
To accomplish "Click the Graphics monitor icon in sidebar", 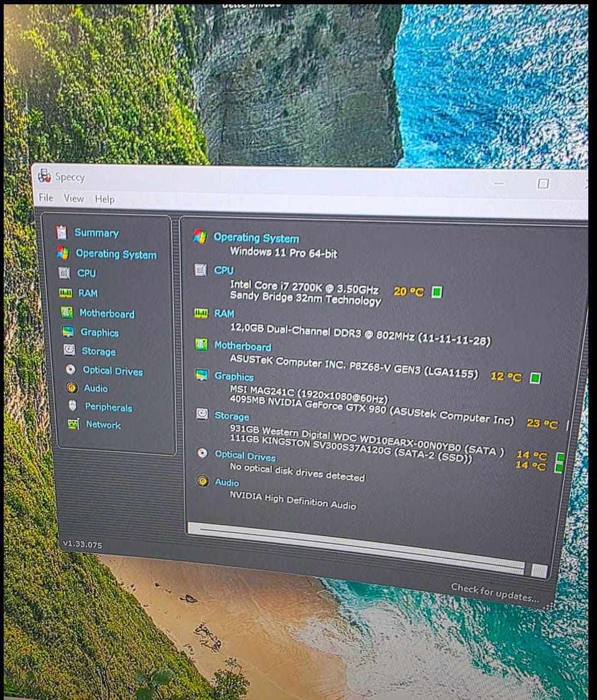I will [x=68, y=332].
